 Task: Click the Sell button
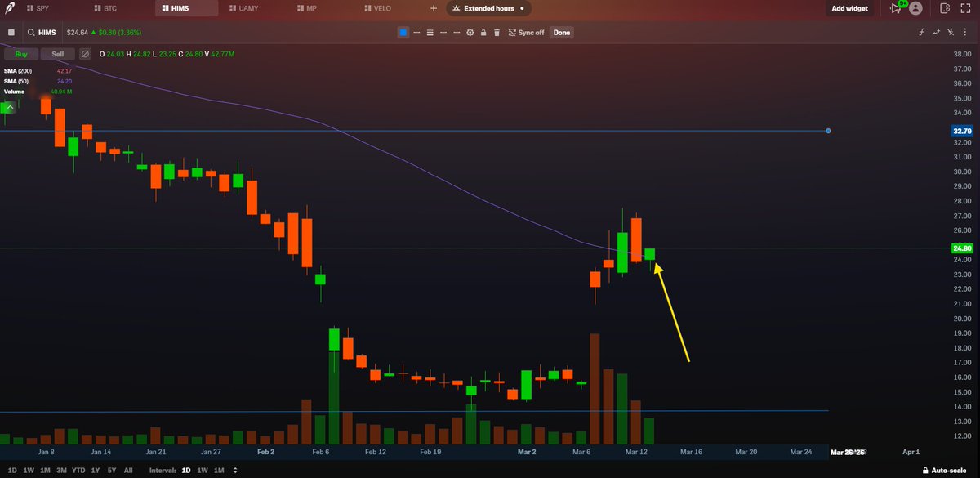[x=57, y=54]
